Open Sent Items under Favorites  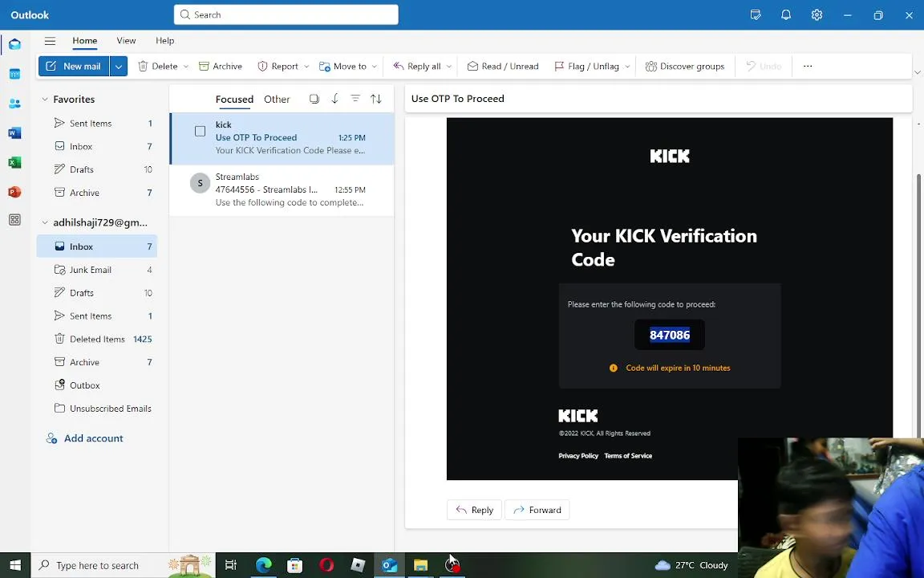tap(97, 124)
